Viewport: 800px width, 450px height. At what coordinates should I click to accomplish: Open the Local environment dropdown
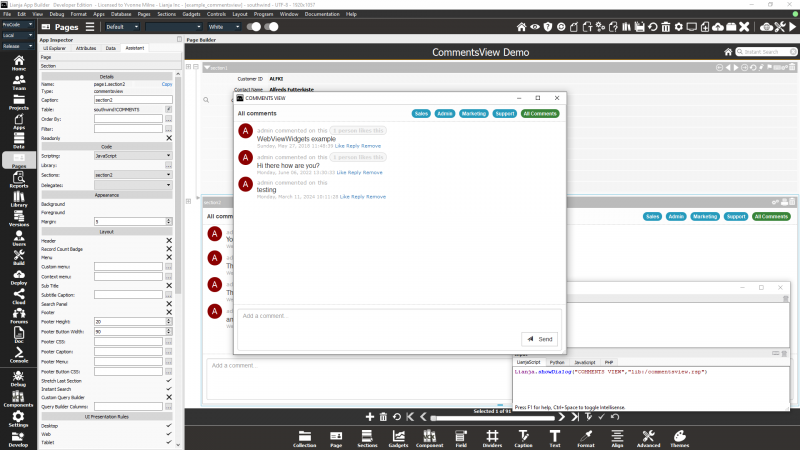pyautogui.click(x=17, y=35)
